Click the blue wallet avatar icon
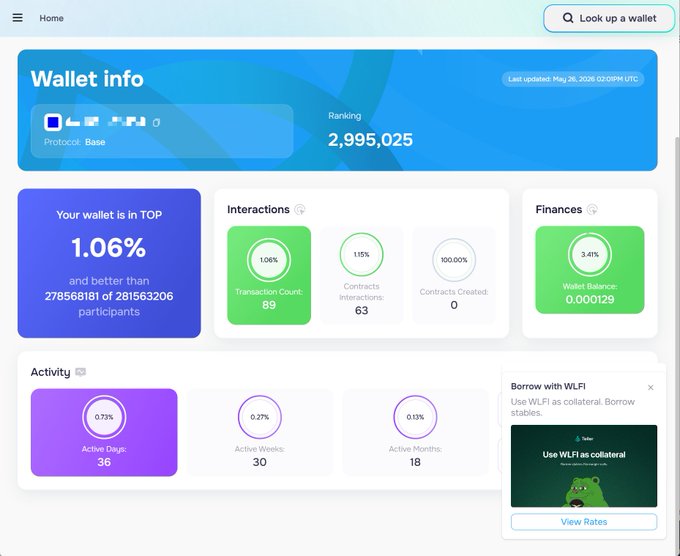The height and width of the screenshot is (556, 680). (x=53, y=122)
